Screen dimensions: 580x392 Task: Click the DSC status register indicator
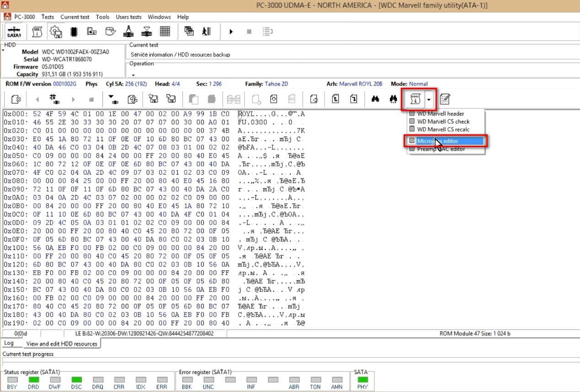(x=77, y=380)
